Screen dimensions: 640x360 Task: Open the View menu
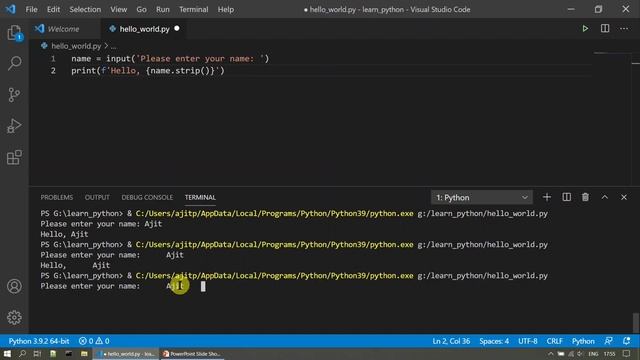[118, 9]
